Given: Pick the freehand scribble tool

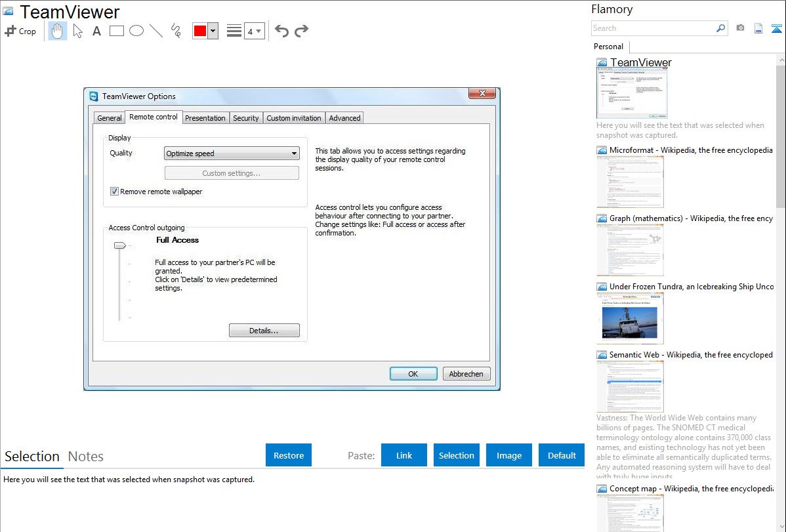Looking at the screenshot, I should pos(176,31).
